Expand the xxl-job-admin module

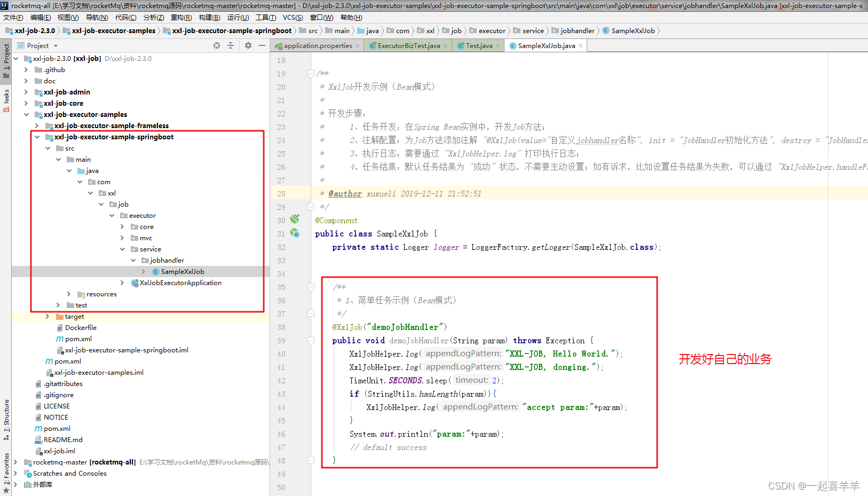click(x=26, y=92)
